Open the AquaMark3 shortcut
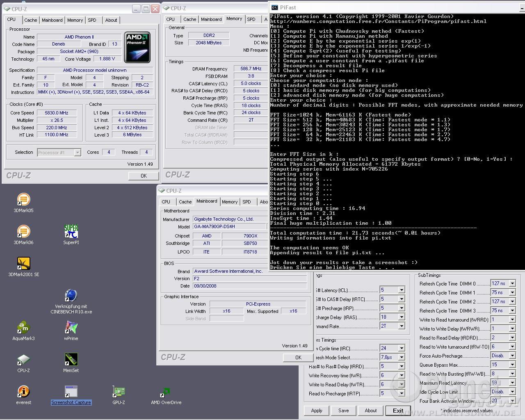 point(23,328)
